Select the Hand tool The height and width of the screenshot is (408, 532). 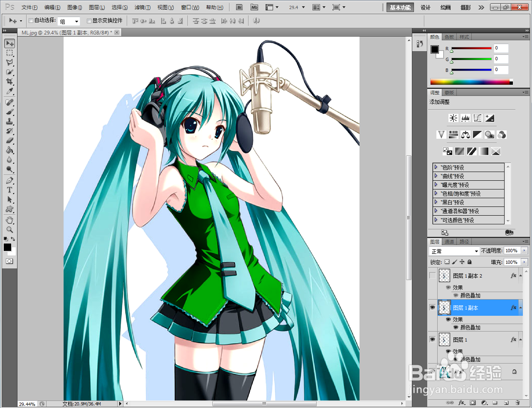point(10,220)
